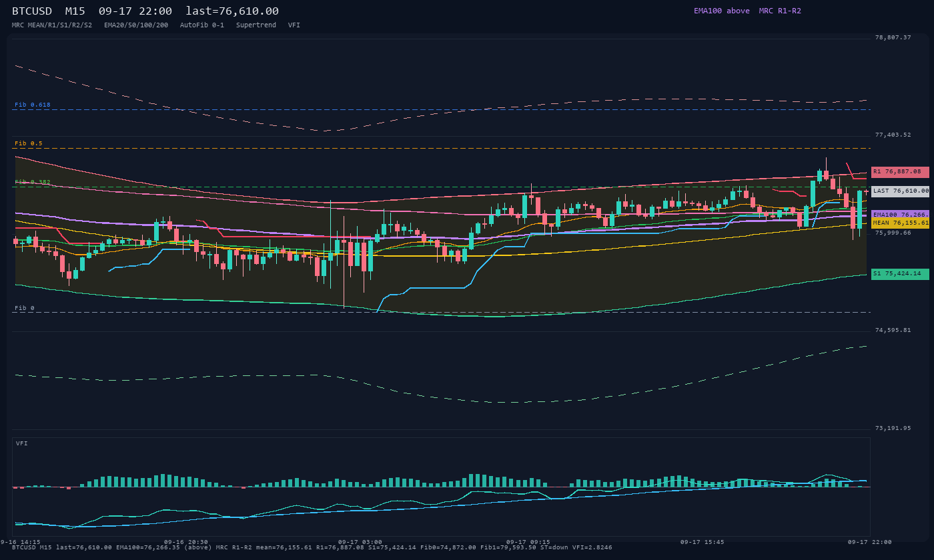
Task: Click the last=76,610.00 header value
Action: pos(232,11)
